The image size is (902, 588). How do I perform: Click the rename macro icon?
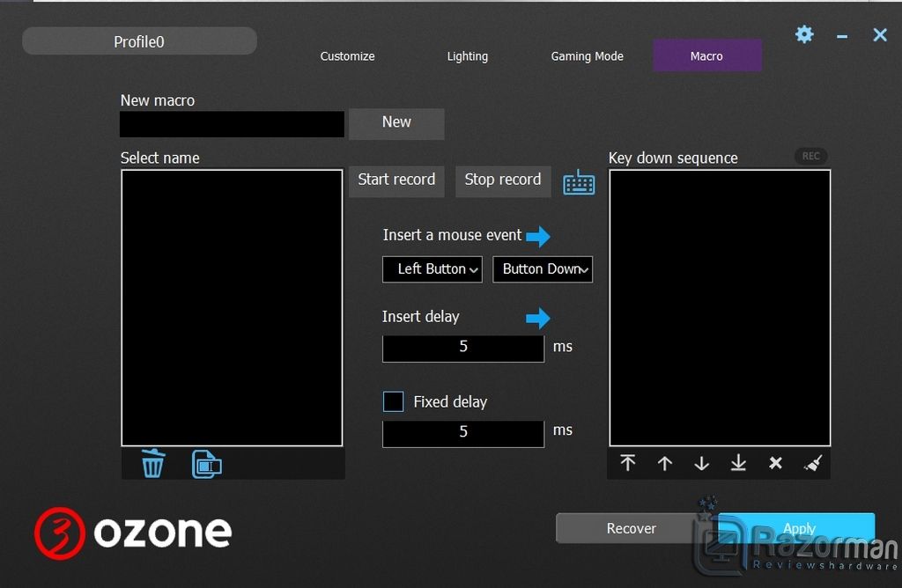click(206, 464)
